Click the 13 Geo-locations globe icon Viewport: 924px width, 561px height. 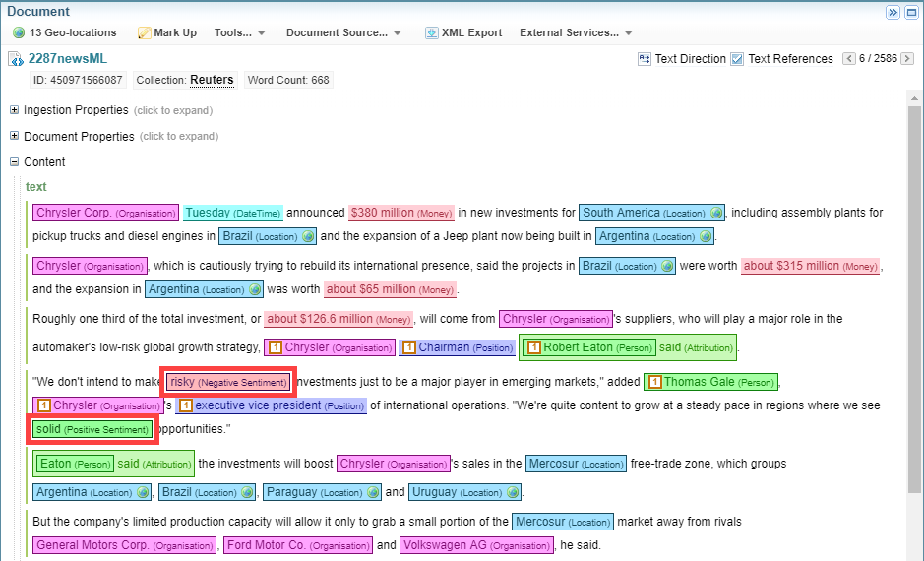[x=18, y=32]
